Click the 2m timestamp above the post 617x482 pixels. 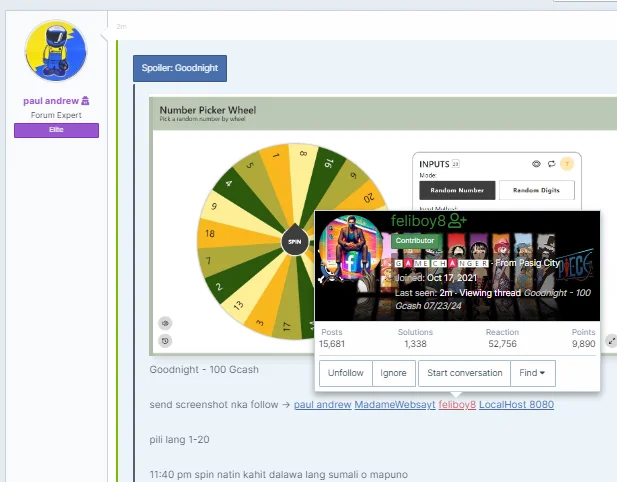click(x=121, y=26)
